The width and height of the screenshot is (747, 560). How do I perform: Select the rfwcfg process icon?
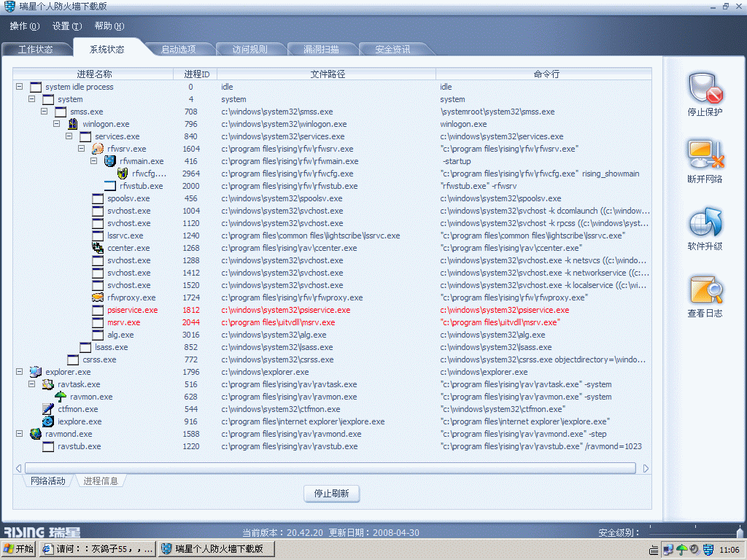tap(123, 174)
